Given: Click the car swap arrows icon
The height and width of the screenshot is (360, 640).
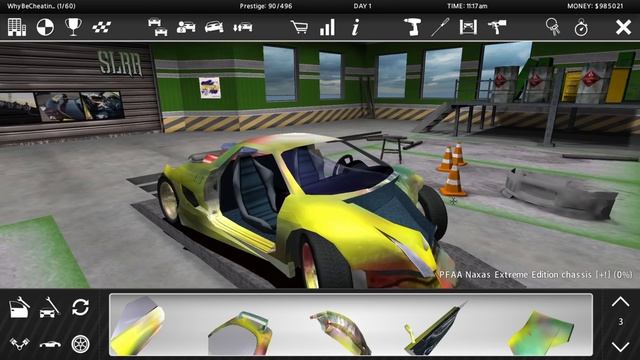Looking at the screenshot, I should (x=242, y=27).
